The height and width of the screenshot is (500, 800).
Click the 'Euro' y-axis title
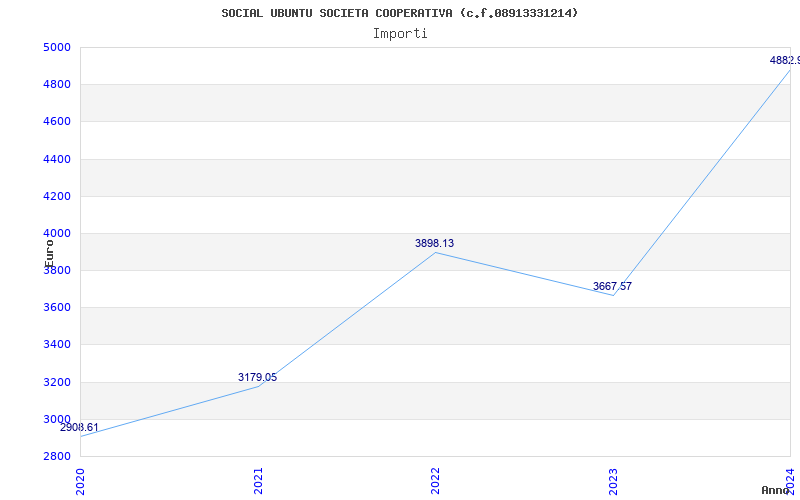[49, 253]
